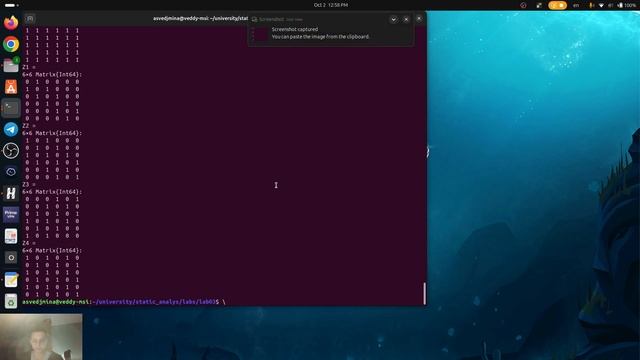Open the Trash icon in the dock
Screen dimensions: 640x360
pos(11,301)
